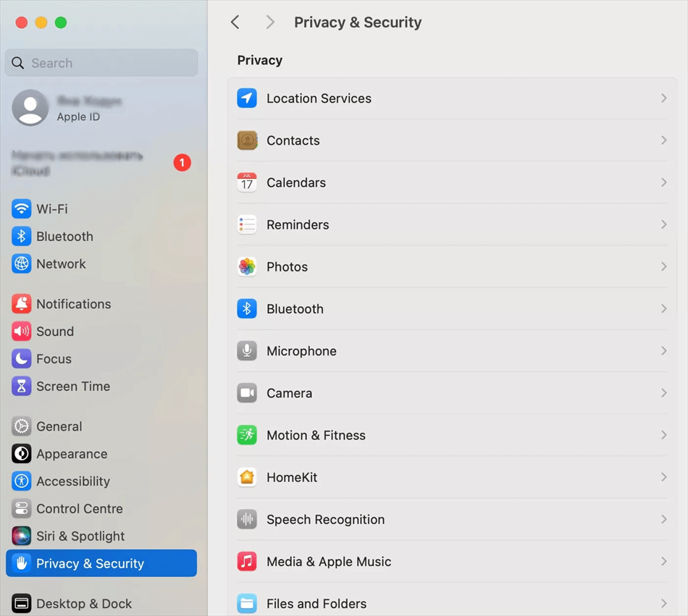Screen dimensions: 688x616
Task: Select Privacy & Security in sidebar
Action: point(101,563)
